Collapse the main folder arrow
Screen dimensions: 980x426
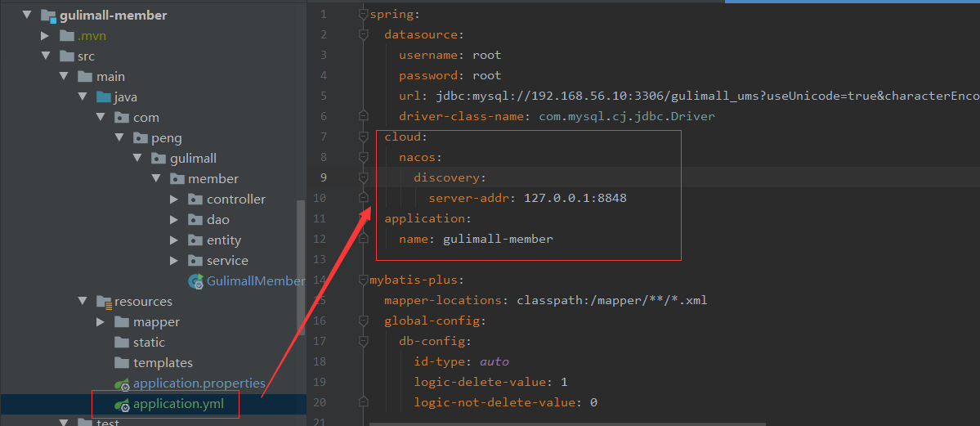click(x=64, y=76)
